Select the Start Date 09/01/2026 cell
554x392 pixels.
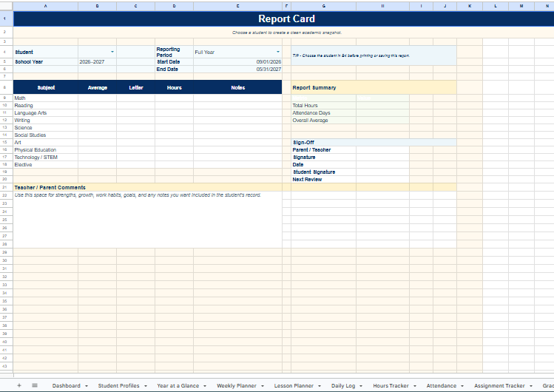click(237, 62)
